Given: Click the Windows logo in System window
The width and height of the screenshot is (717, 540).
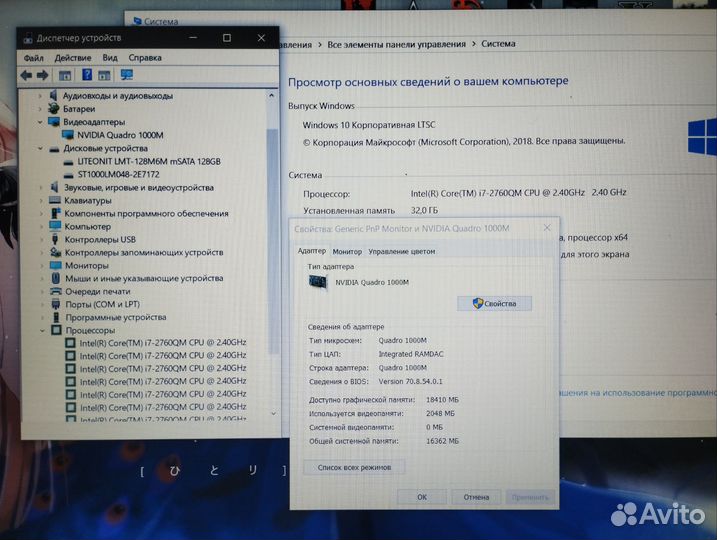Looking at the screenshot, I should point(702,136).
